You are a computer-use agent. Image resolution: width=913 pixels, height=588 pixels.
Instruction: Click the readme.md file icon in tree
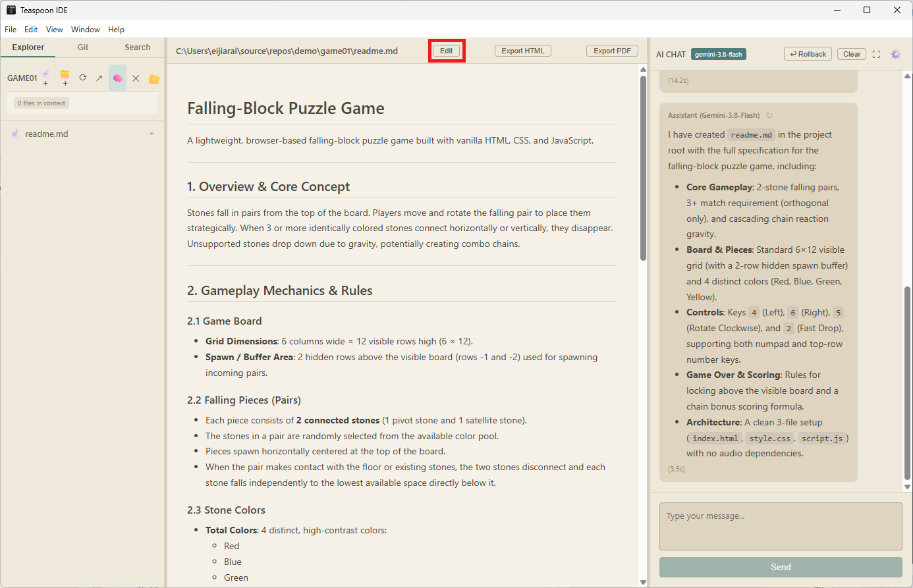(x=15, y=134)
